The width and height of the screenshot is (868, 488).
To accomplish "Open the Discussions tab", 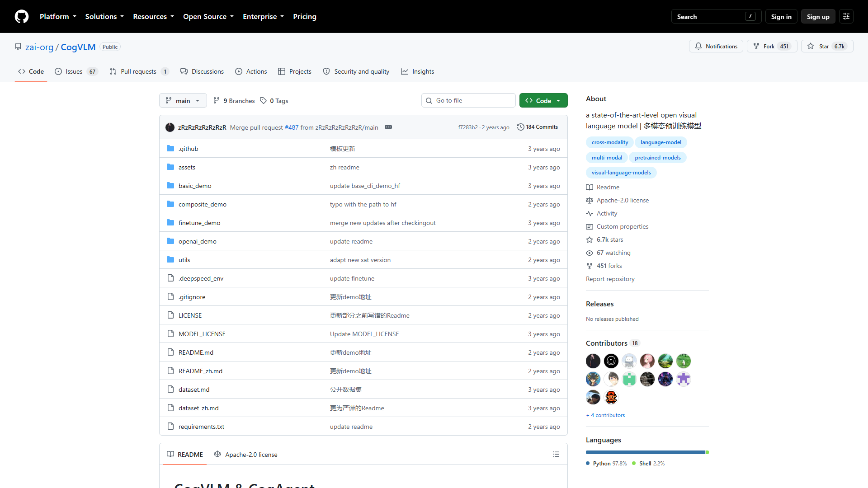I will pos(202,71).
